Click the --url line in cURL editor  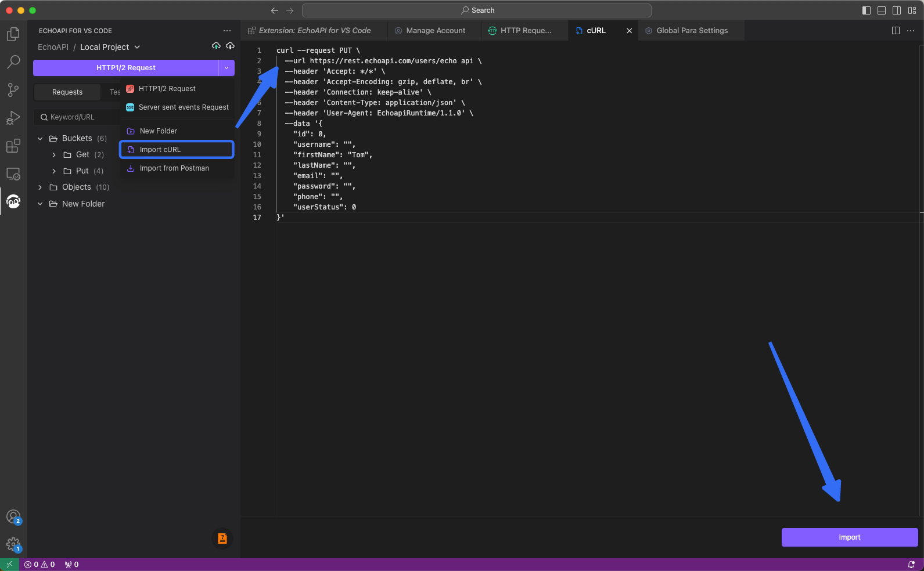[383, 61]
